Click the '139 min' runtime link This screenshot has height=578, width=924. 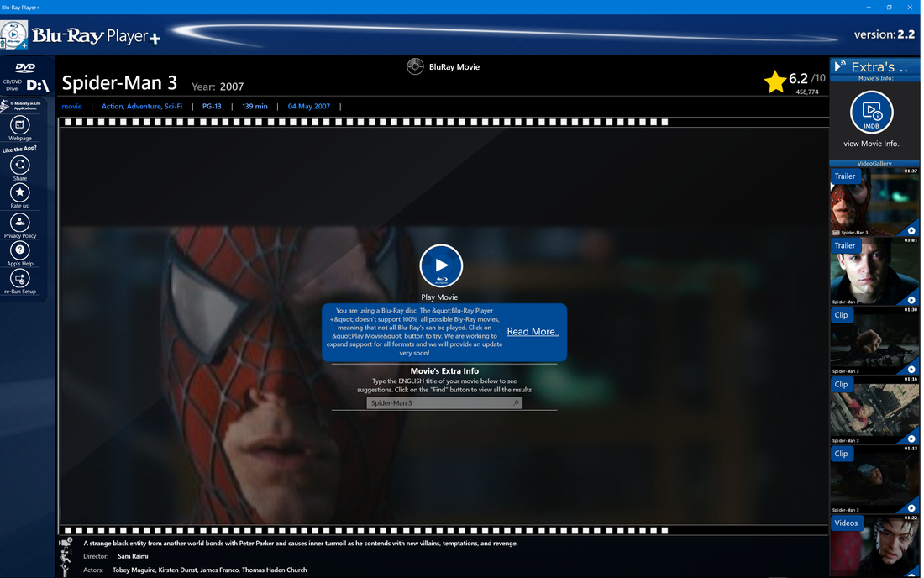pyautogui.click(x=255, y=107)
